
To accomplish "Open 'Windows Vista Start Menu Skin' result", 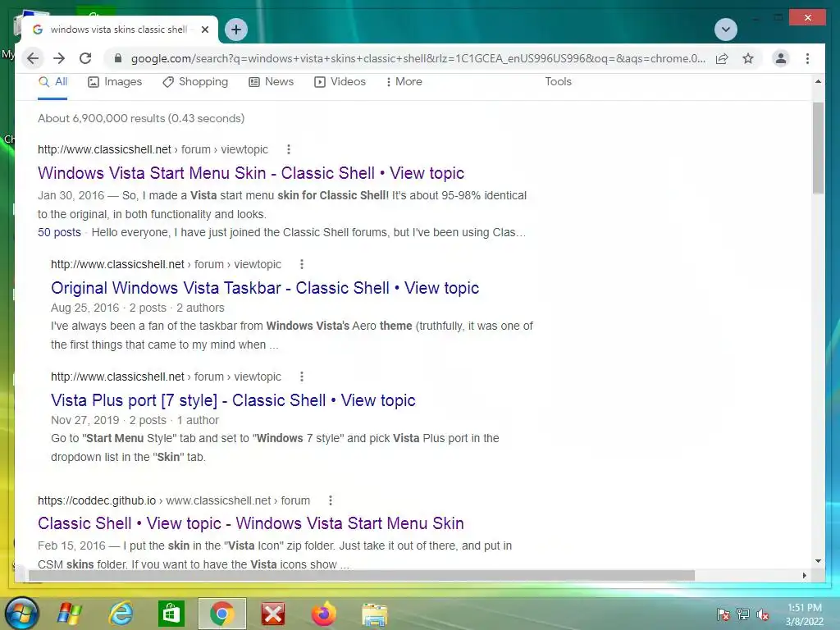I will [x=251, y=173].
